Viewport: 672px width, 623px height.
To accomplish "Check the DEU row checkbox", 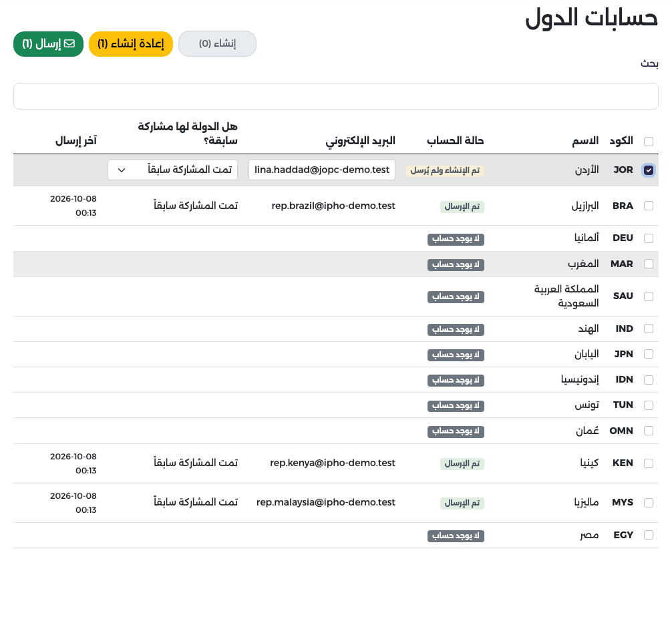I will click(649, 238).
